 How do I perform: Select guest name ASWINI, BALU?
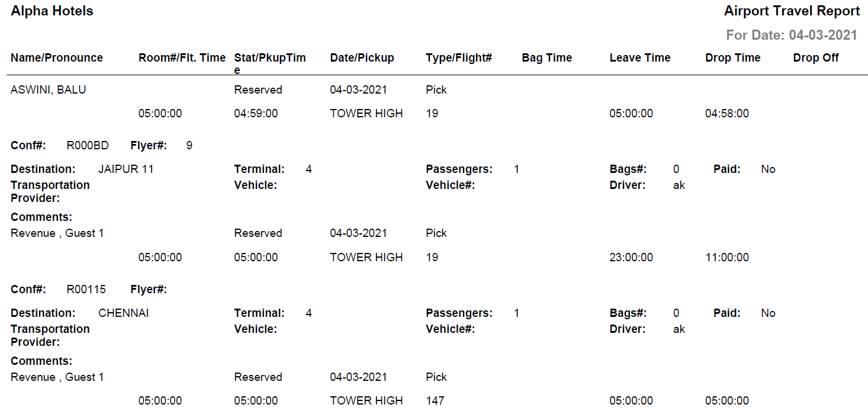pyautogui.click(x=49, y=90)
